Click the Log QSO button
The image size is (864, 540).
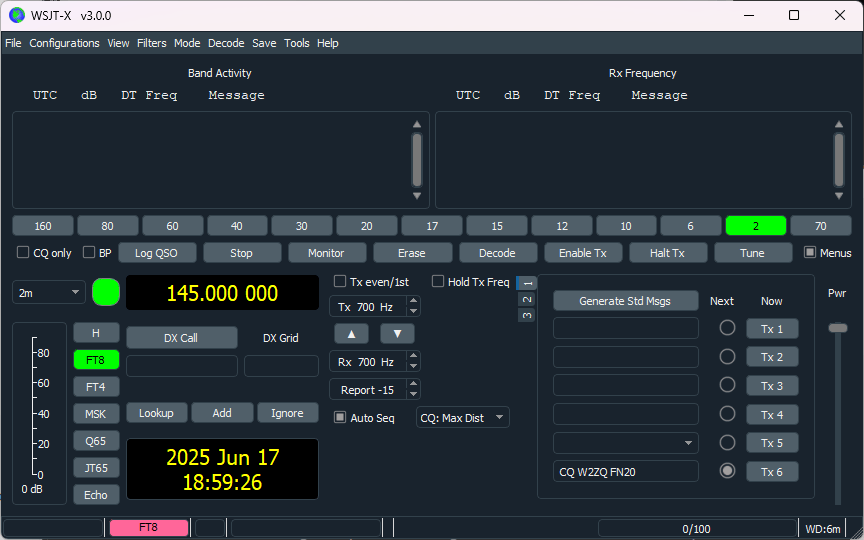tap(156, 253)
